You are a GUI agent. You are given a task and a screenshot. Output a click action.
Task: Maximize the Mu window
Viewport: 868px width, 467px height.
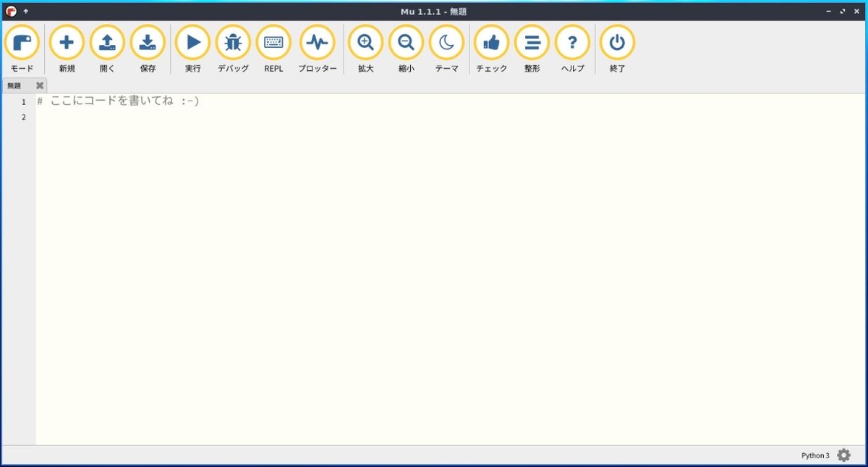tap(843, 11)
